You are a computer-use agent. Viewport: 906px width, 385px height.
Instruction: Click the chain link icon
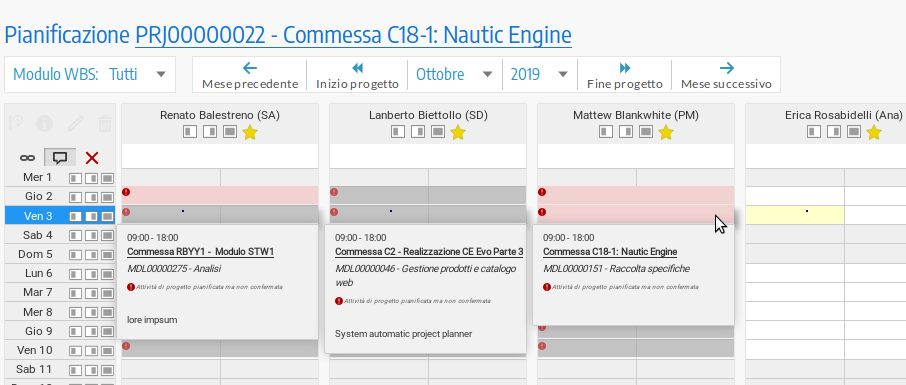(x=27, y=158)
